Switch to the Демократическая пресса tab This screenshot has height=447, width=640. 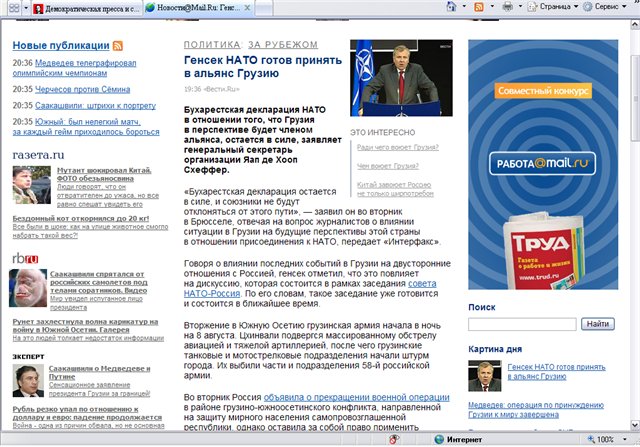click(87, 8)
